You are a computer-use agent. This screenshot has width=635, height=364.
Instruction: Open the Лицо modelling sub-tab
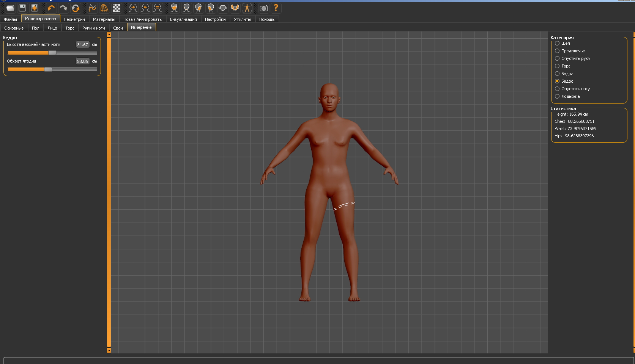pos(52,28)
